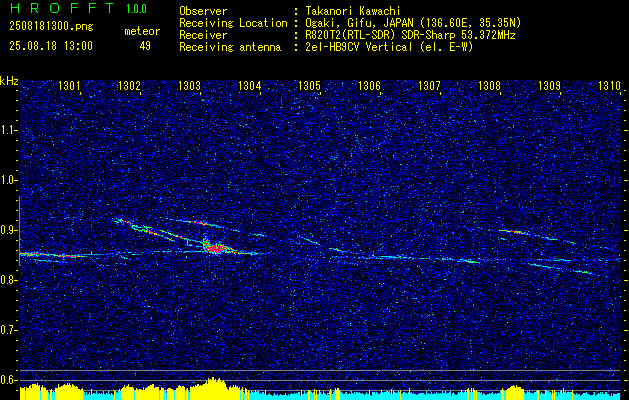The height and width of the screenshot is (400, 629).
Task: Click the kHz axis unit label
Action: (9, 81)
